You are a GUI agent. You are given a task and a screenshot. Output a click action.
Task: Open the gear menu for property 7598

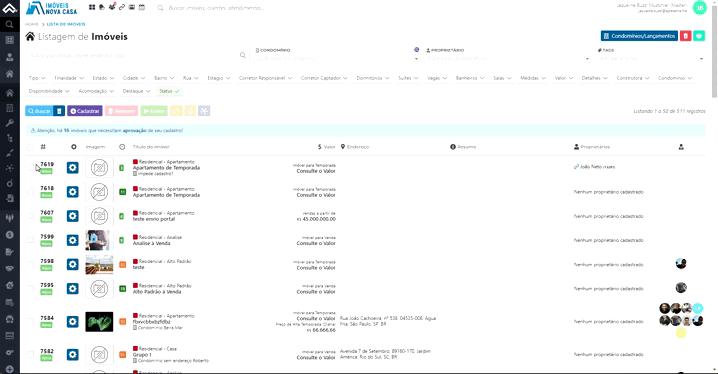72,264
